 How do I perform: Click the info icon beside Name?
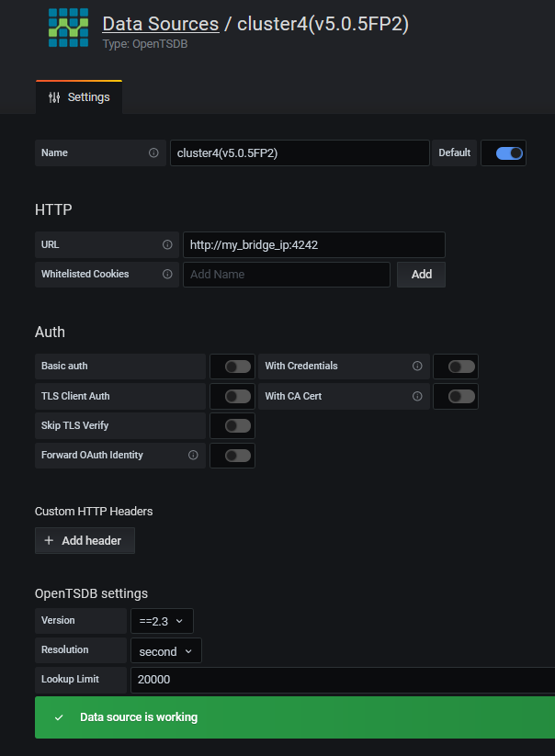[153, 152]
